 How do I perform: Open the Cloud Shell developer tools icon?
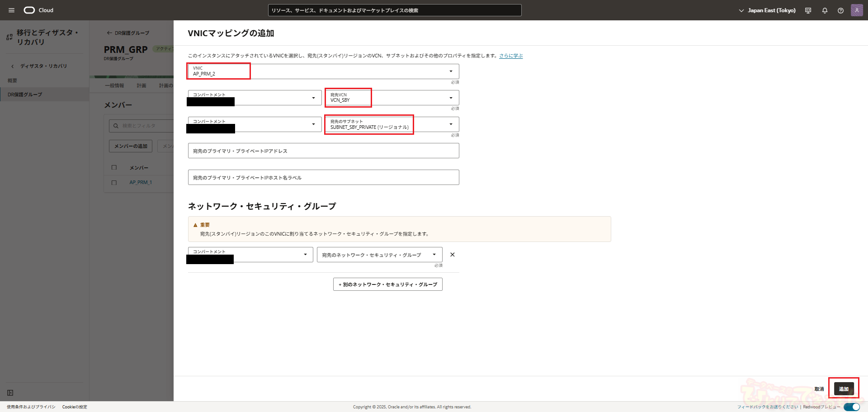coord(808,10)
